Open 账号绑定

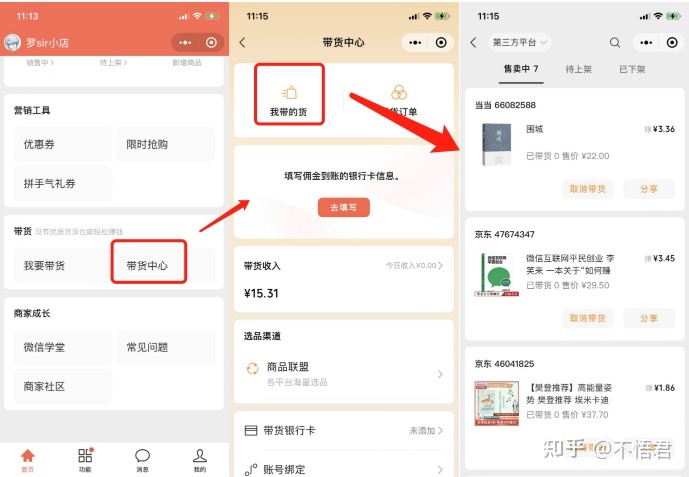tap(344, 469)
